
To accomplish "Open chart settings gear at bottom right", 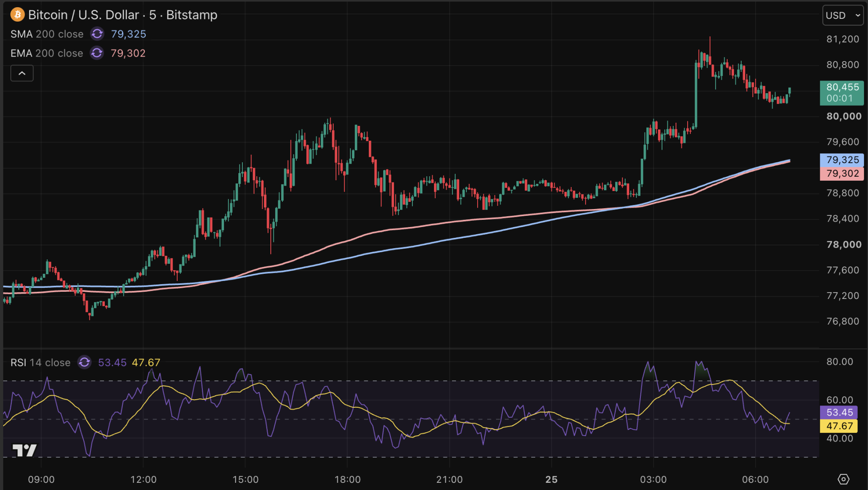I will click(x=843, y=479).
